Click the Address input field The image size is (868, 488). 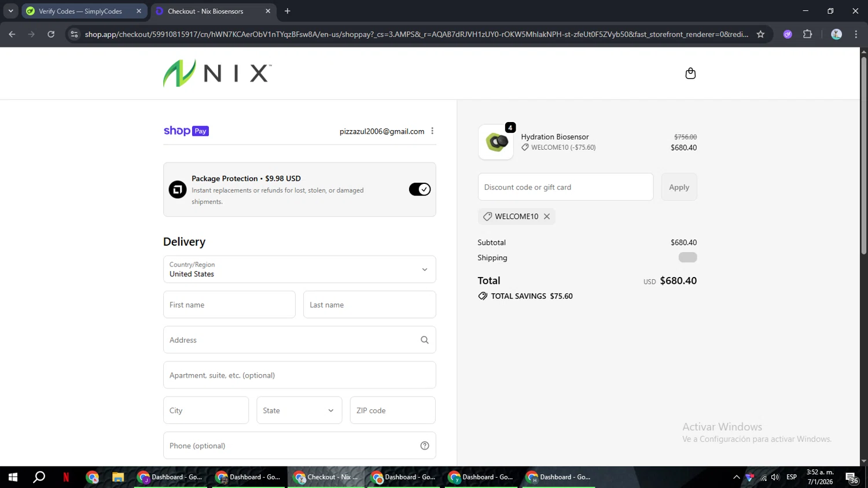(299, 340)
